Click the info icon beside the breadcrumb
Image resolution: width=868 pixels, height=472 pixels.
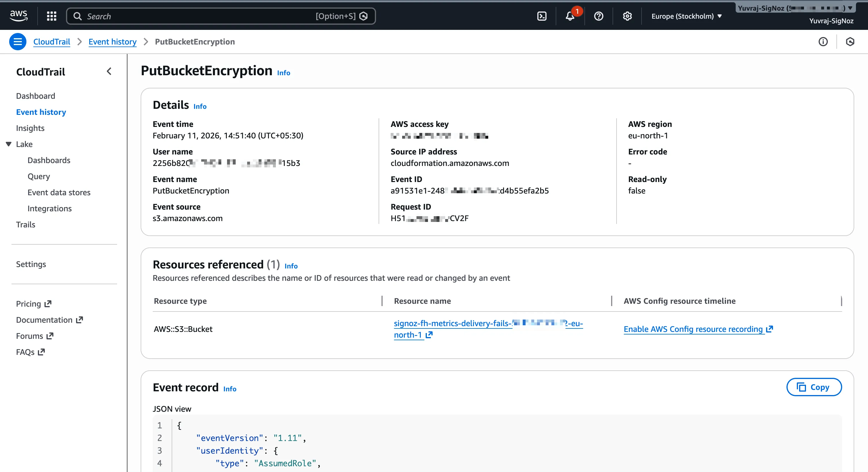point(823,41)
